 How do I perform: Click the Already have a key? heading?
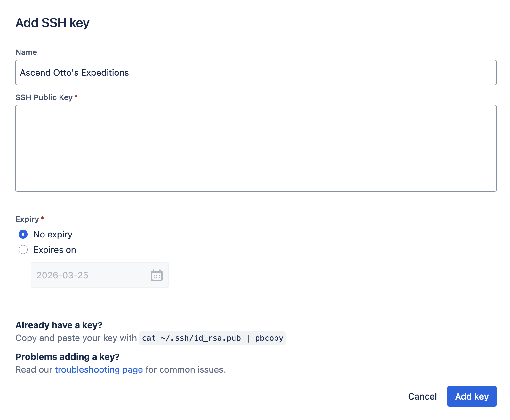(59, 325)
